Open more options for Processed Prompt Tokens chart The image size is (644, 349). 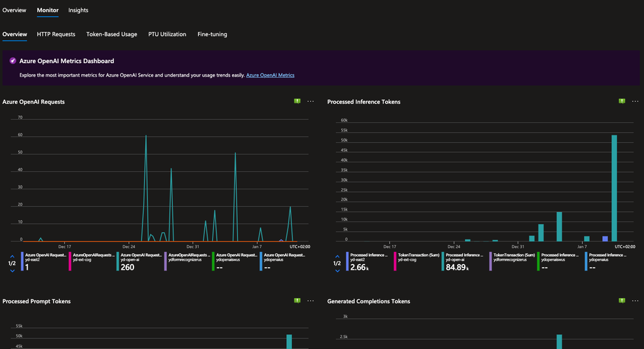[x=311, y=301]
